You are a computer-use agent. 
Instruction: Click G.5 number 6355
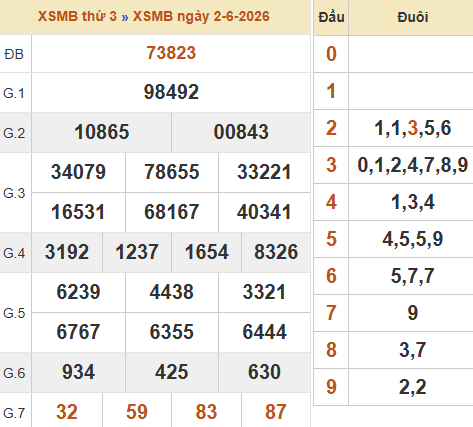pos(172,332)
